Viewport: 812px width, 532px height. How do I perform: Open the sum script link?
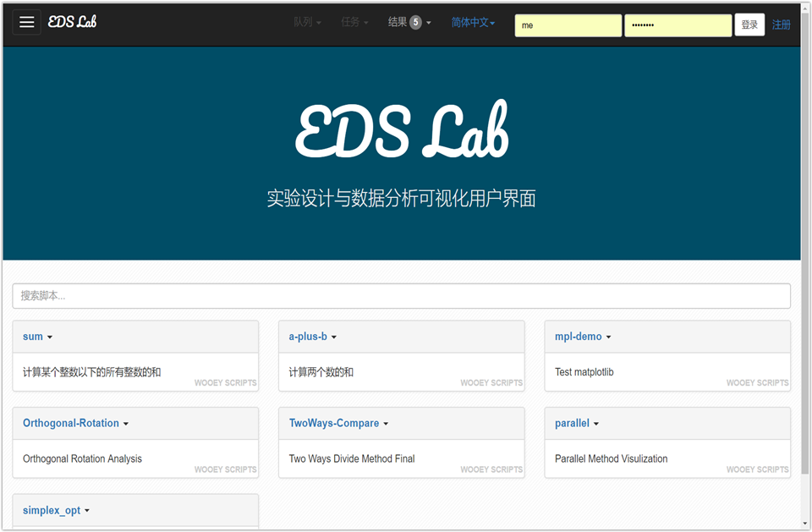click(x=33, y=337)
